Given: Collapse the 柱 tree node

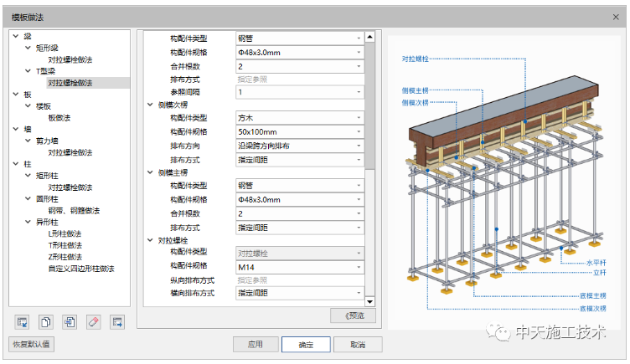Looking at the screenshot, I should [x=16, y=164].
